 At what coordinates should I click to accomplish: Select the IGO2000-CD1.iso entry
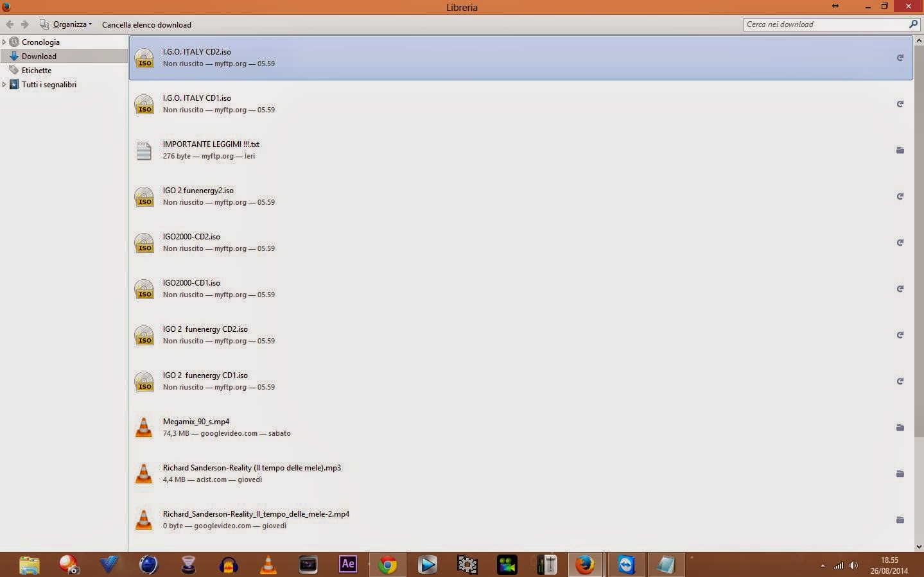520,289
